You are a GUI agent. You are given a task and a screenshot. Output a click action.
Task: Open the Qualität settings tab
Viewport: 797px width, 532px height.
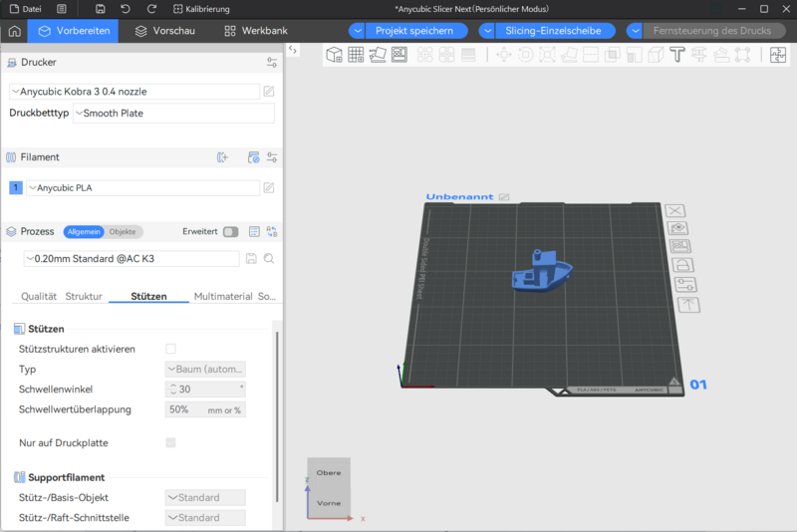[x=39, y=296]
